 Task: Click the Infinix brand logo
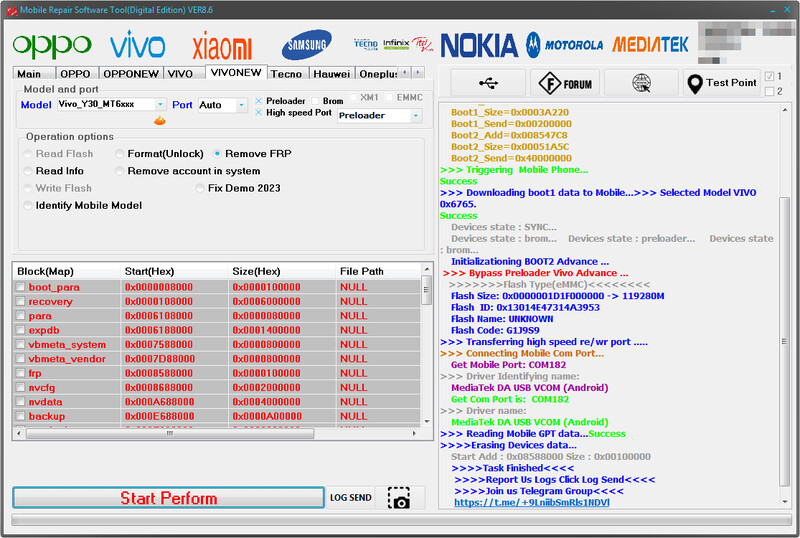click(x=396, y=44)
